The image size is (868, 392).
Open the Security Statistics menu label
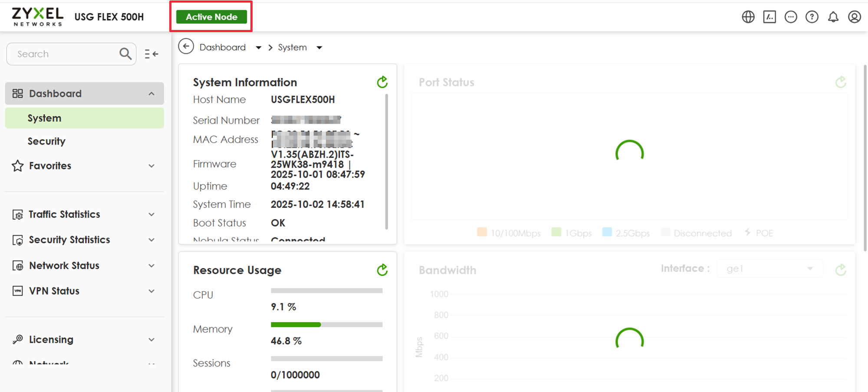69,240
